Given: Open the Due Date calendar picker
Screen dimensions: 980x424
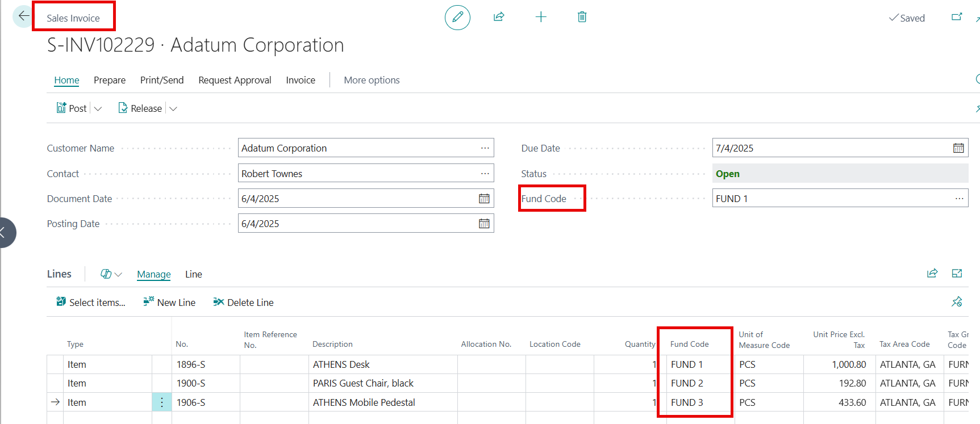Looking at the screenshot, I should (x=958, y=148).
